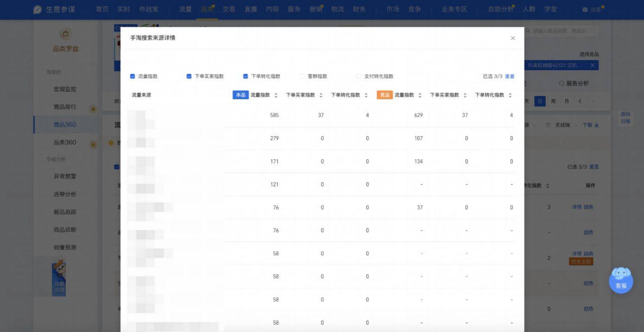
Task: Open 异常预警 in the sidebar
Action: point(65,176)
